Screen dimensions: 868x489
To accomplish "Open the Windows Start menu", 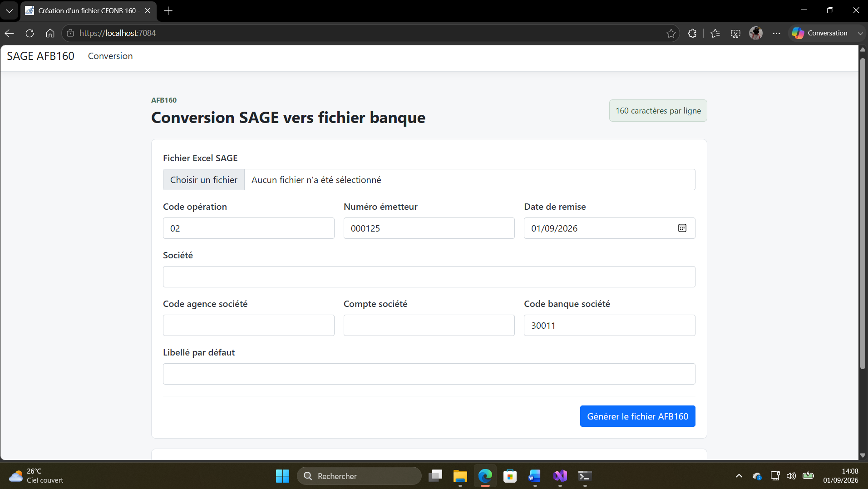I will 282,476.
